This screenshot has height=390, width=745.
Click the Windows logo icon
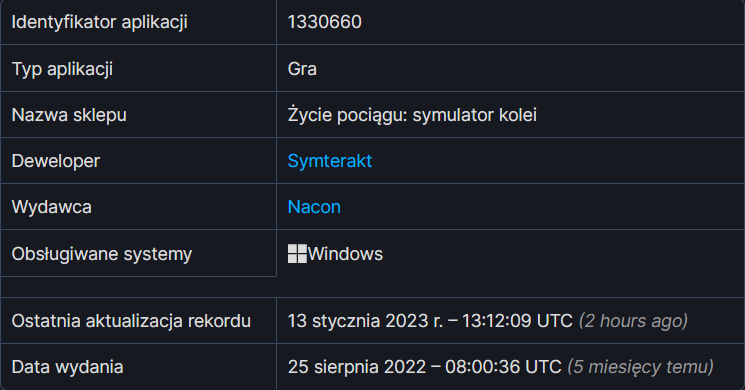pos(297,254)
